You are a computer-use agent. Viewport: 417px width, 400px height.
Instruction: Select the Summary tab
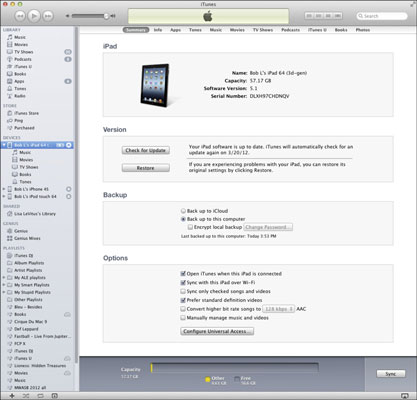(x=136, y=30)
